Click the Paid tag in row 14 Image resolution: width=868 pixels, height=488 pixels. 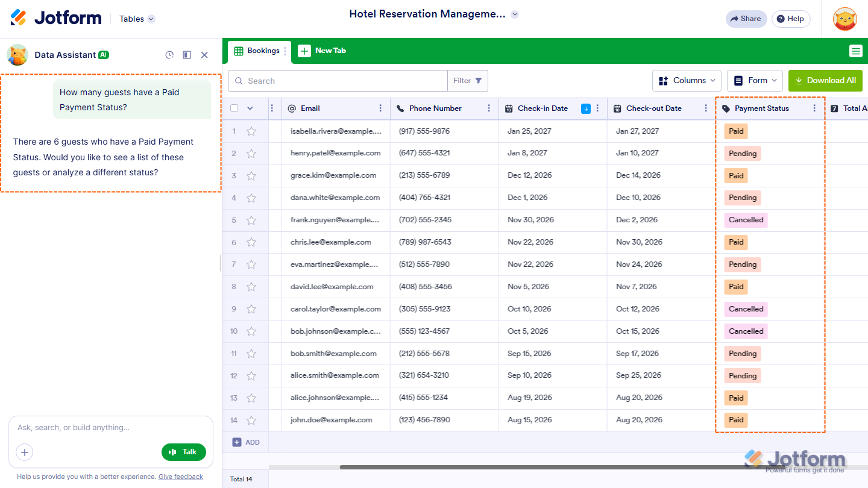coord(736,420)
